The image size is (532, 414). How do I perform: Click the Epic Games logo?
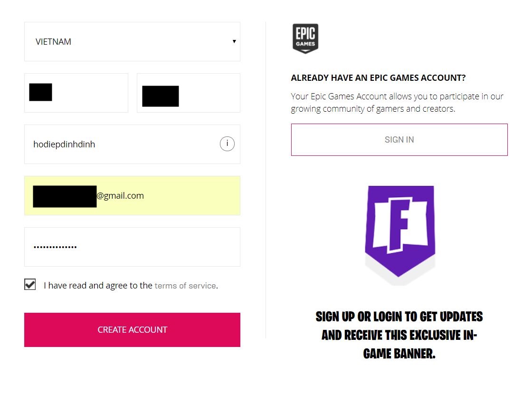tap(305, 39)
